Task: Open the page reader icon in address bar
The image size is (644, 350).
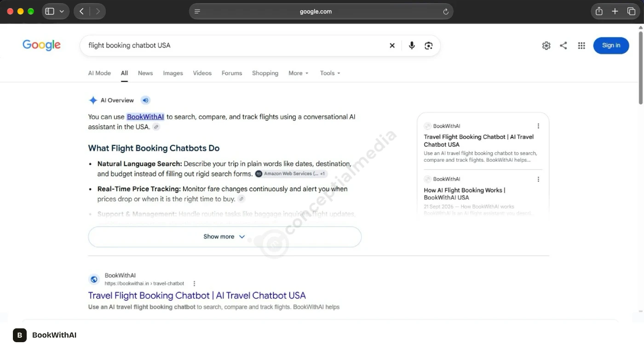Action: 197,12
